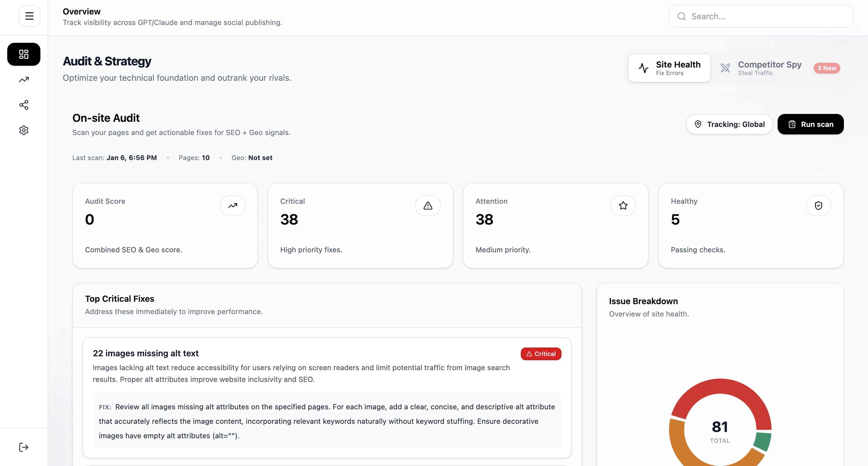868x466 pixels.
Task: Open the dashboard grid icon in sidebar
Action: 24,54
